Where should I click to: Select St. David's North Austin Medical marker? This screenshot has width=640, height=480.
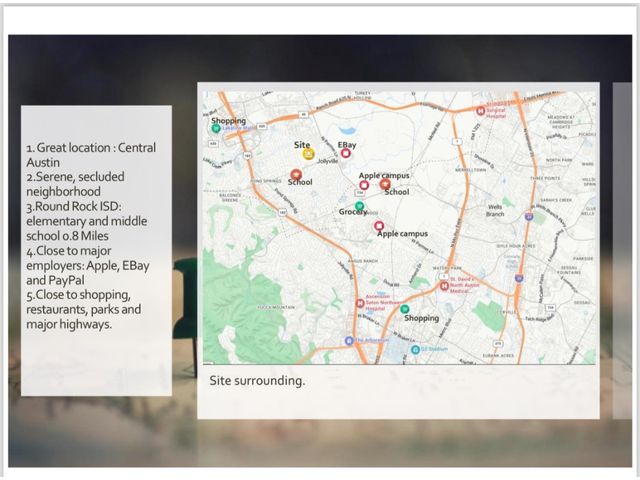coord(444,286)
